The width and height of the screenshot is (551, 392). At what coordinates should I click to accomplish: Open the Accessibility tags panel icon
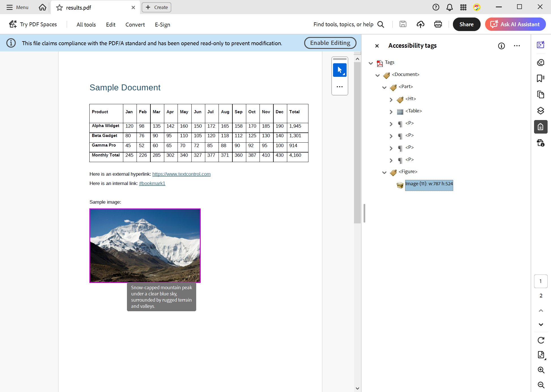tap(541, 127)
